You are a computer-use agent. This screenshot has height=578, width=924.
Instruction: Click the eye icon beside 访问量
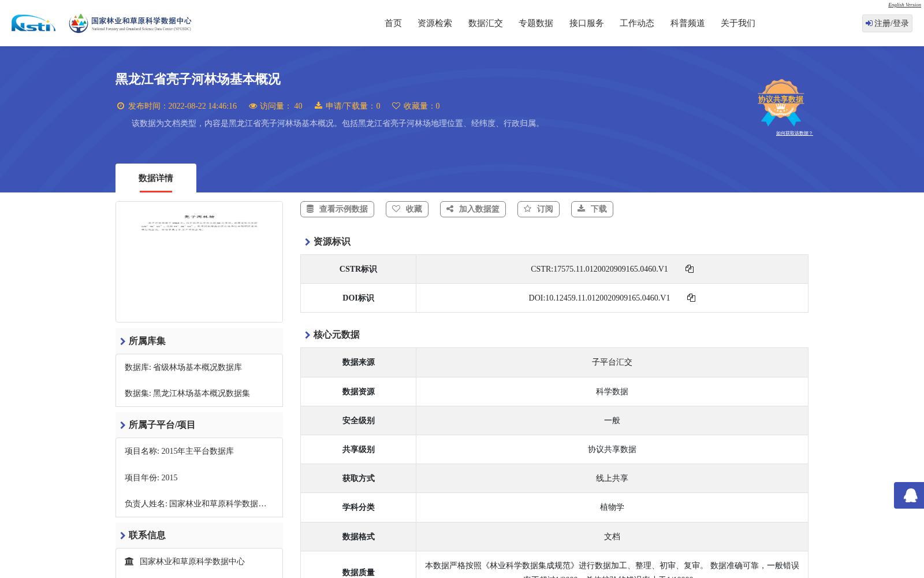pyautogui.click(x=253, y=106)
